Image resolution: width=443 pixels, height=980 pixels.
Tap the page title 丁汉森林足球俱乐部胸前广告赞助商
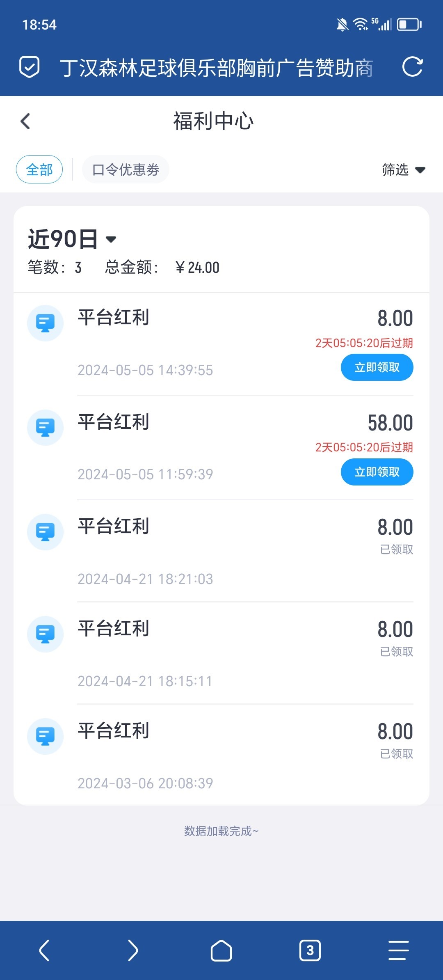pyautogui.click(x=217, y=68)
